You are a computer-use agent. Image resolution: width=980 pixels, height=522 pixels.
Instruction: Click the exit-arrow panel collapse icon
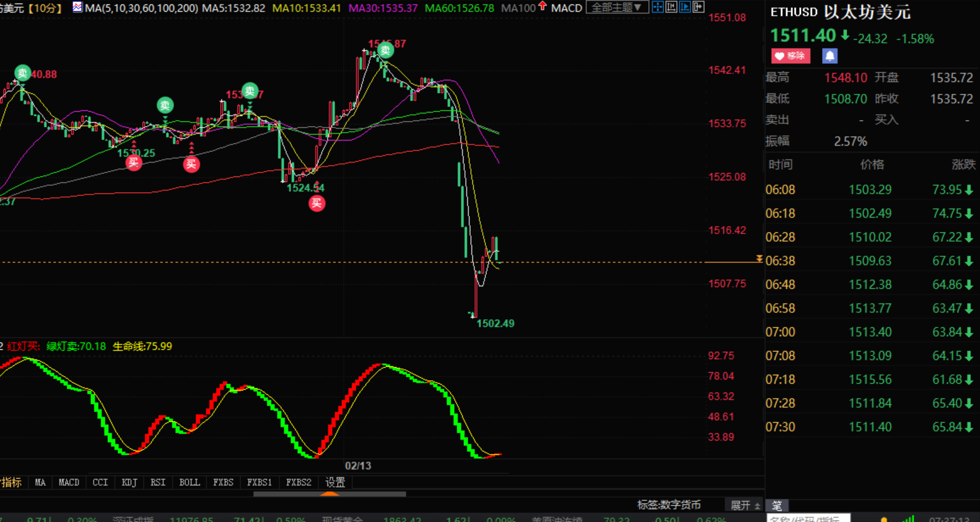click(699, 7)
